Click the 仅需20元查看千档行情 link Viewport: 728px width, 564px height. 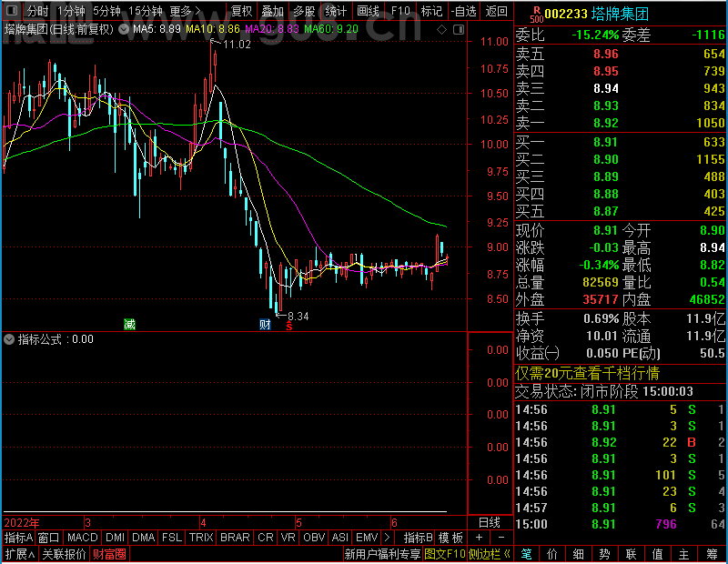click(587, 373)
